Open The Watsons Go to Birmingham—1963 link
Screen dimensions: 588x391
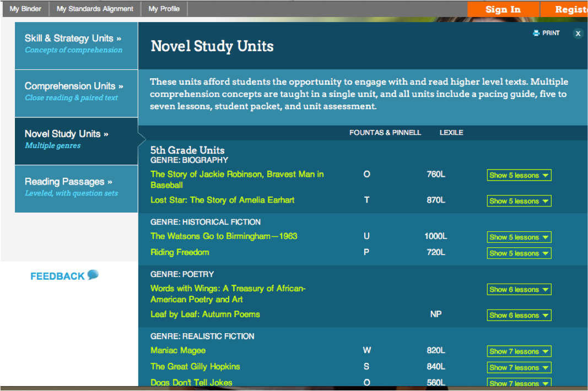pos(224,236)
